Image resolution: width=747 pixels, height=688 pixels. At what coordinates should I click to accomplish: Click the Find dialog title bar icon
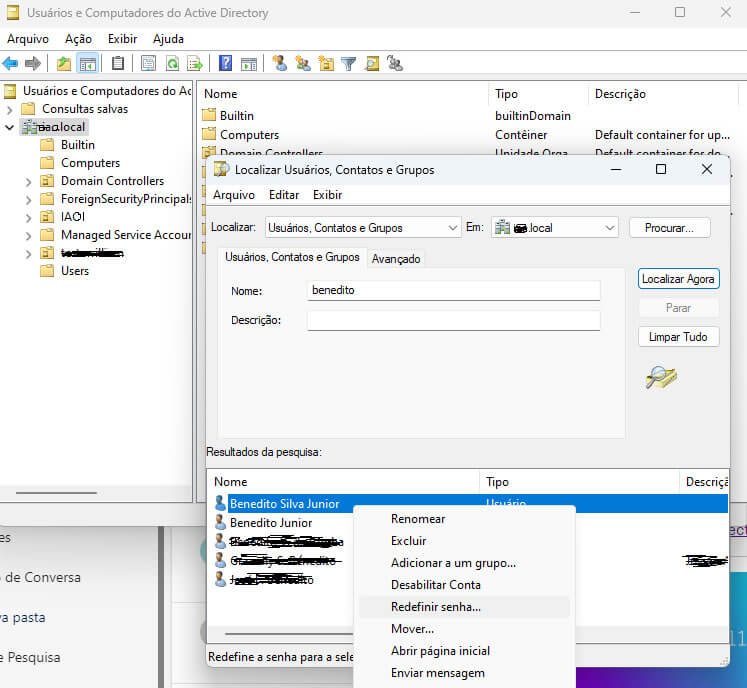pos(221,170)
